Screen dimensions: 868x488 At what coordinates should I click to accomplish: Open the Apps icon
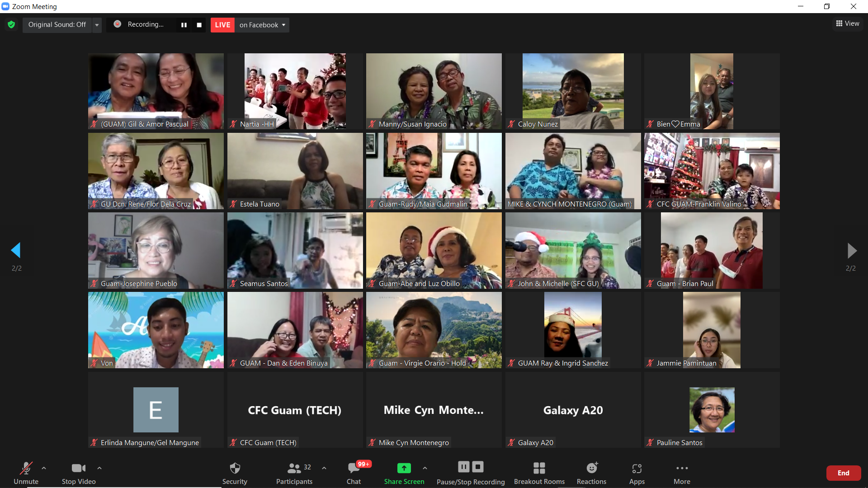tap(637, 468)
